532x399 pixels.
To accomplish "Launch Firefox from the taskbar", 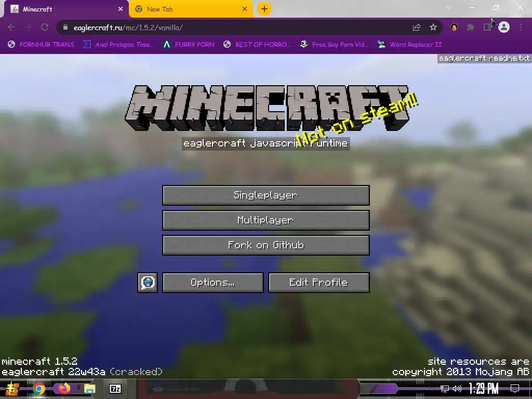I will pyautogui.click(x=64, y=389).
